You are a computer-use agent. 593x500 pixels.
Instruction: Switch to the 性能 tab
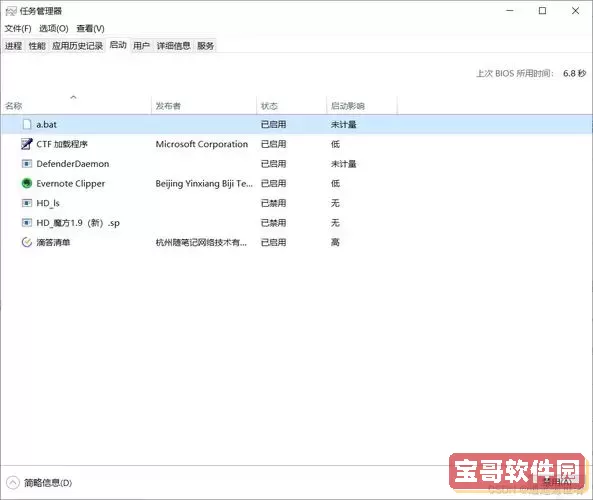pyautogui.click(x=37, y=46)
